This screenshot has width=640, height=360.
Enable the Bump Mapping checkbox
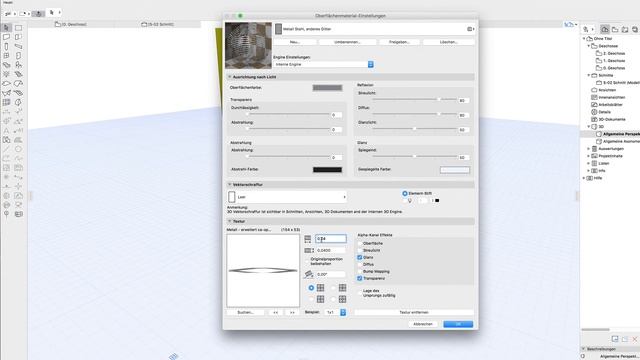360,271
